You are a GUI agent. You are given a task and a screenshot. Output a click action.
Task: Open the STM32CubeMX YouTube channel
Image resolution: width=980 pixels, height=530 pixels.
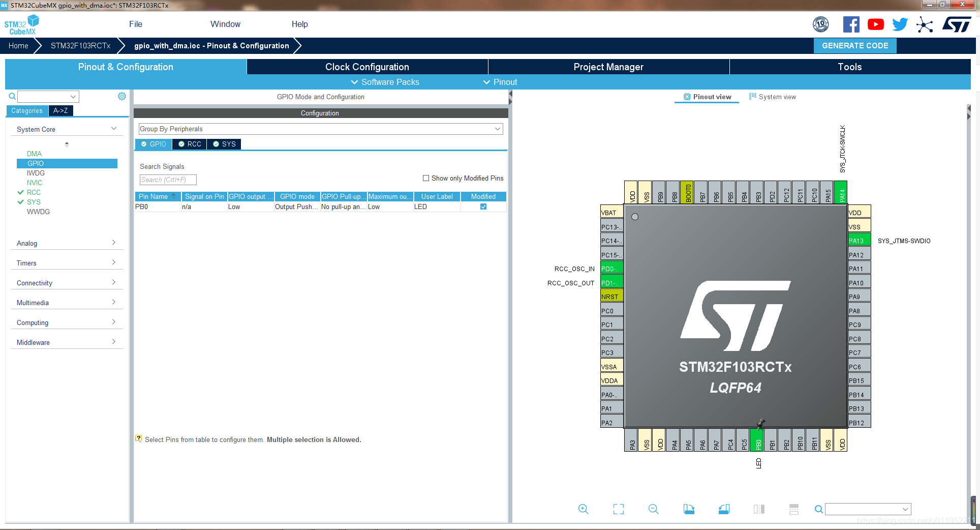pos(875,24)
